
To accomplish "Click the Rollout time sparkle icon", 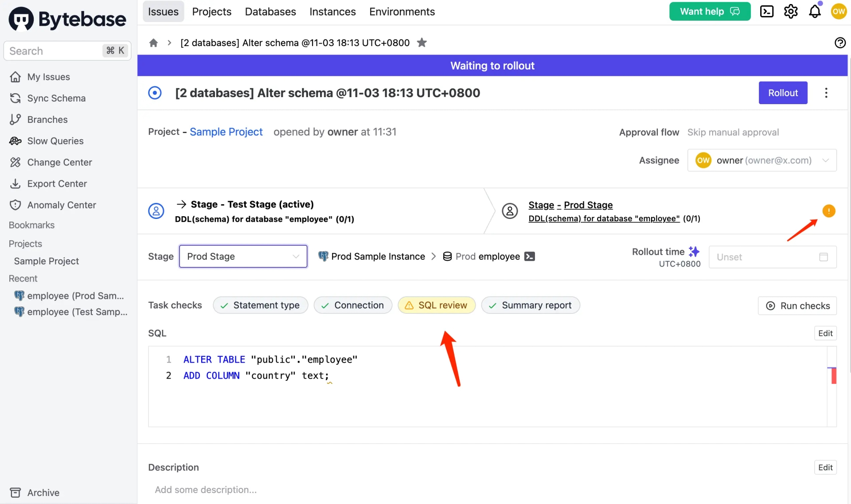I will pyautogui.click(x=694, y=251).
